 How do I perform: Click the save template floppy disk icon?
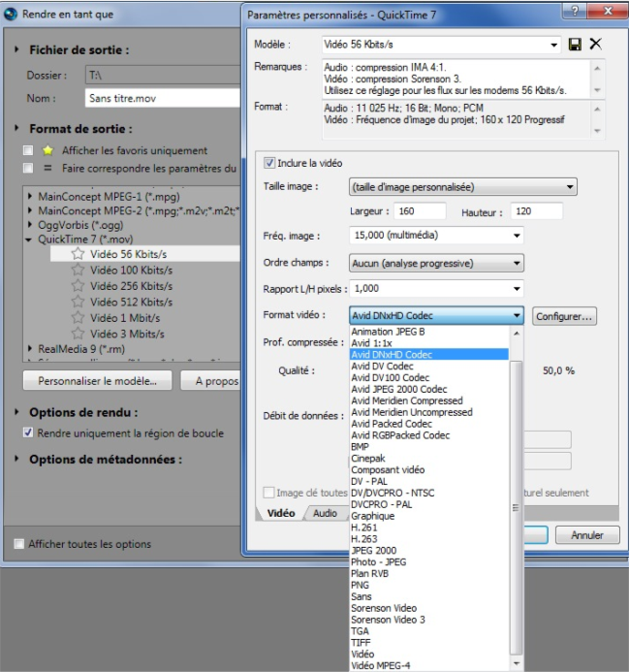pos(576,45)
